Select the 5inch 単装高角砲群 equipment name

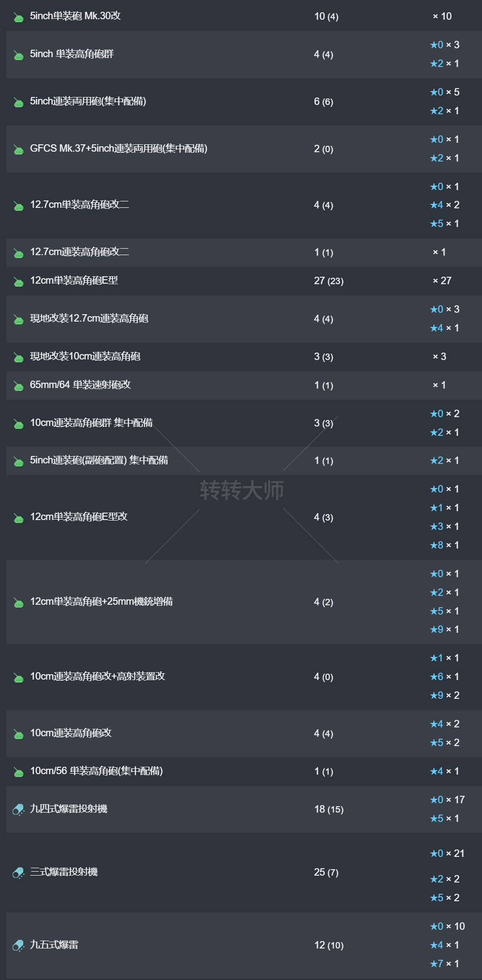click(x=72, y=54)
